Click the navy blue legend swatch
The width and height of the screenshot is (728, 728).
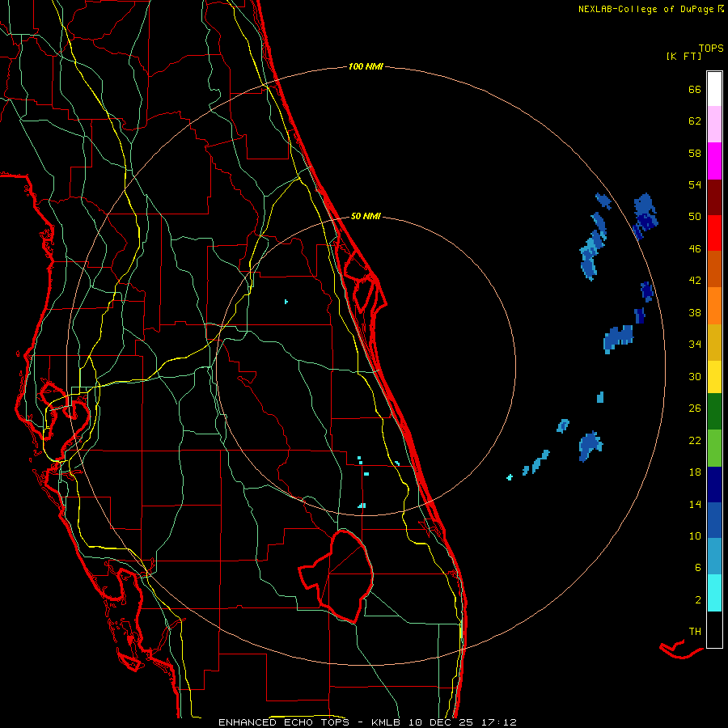(714, 485)
